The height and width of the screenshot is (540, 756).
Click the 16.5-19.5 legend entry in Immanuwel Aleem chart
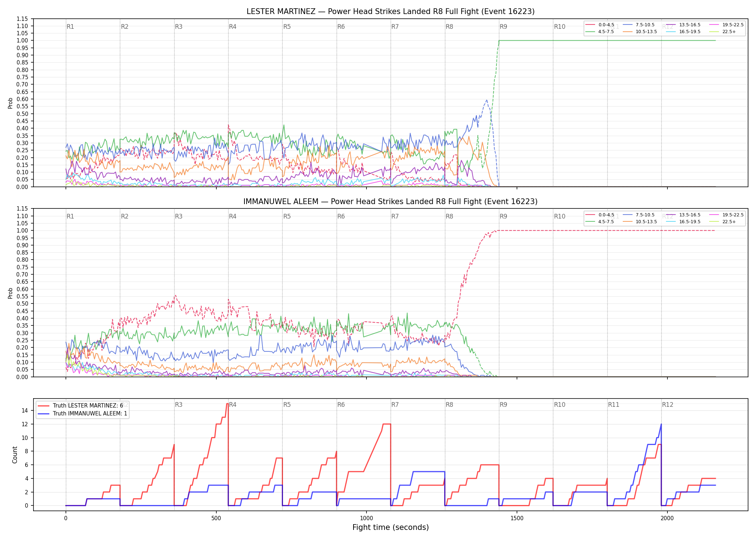pyautogui.click(x=683, y=222)
